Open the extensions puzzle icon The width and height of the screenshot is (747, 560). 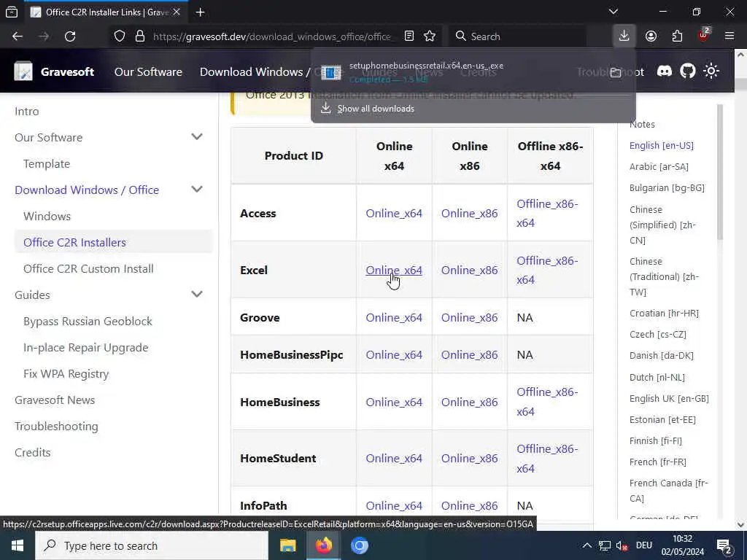(677, 36)
